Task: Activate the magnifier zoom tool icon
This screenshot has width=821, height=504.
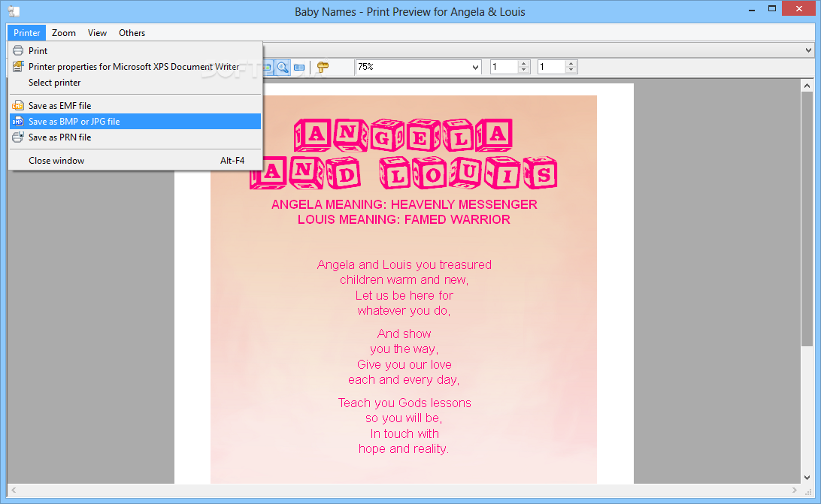Action: point(283,67)
